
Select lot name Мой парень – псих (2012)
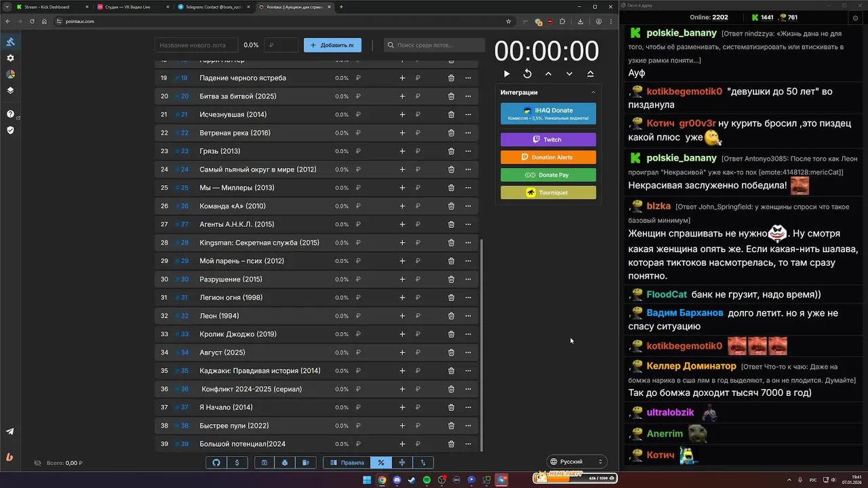click(x=241, y=261)
